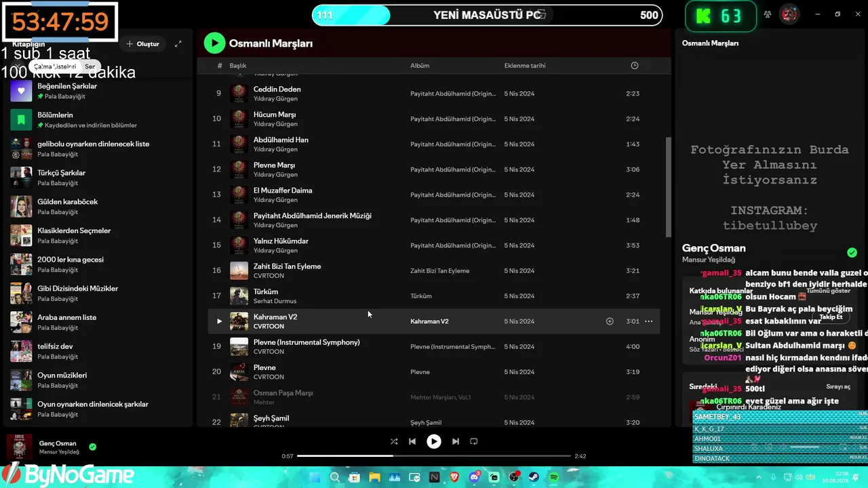Sort tracks by the duration clock icon
Screen dimensions: 868x488
tap(635, 66)
